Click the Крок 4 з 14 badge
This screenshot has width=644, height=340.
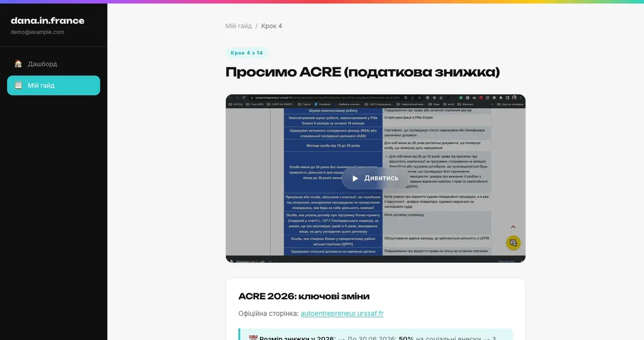(247, 52)
